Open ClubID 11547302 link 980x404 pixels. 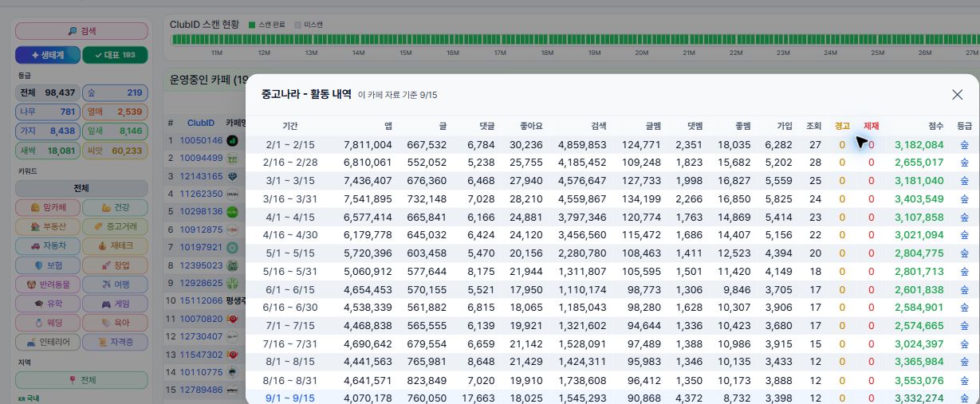click(x=201, y=355)
